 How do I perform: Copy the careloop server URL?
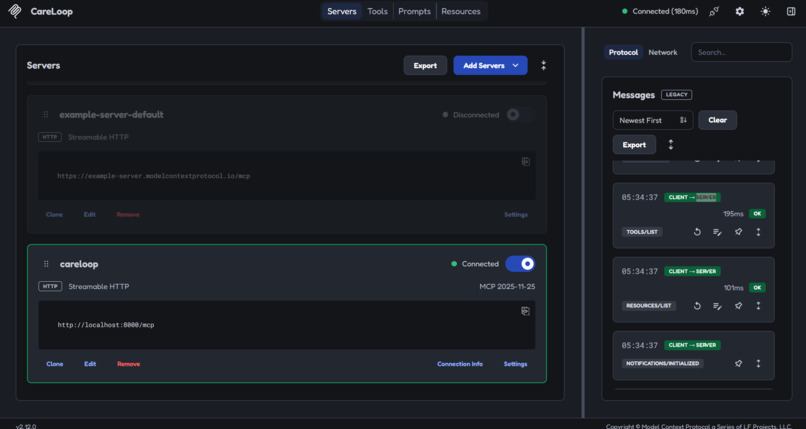coord(525,311)
